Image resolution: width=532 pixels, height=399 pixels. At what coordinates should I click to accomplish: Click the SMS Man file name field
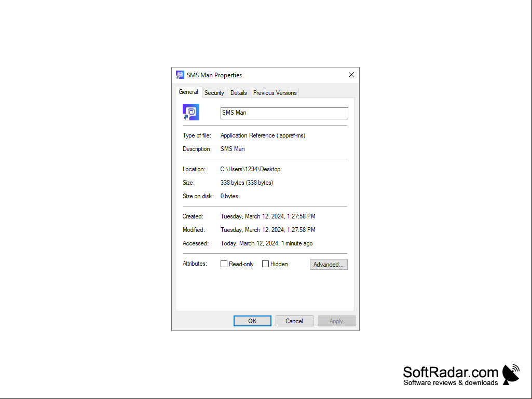[284, 113]
